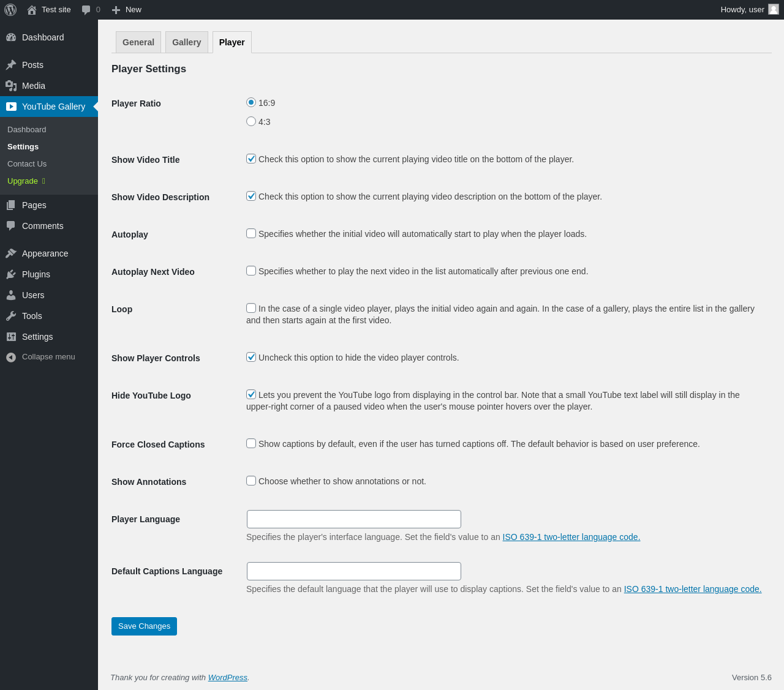Enable Force Closed Captions checkbox
The image size is (784, 690).
(x=251, y=443)
